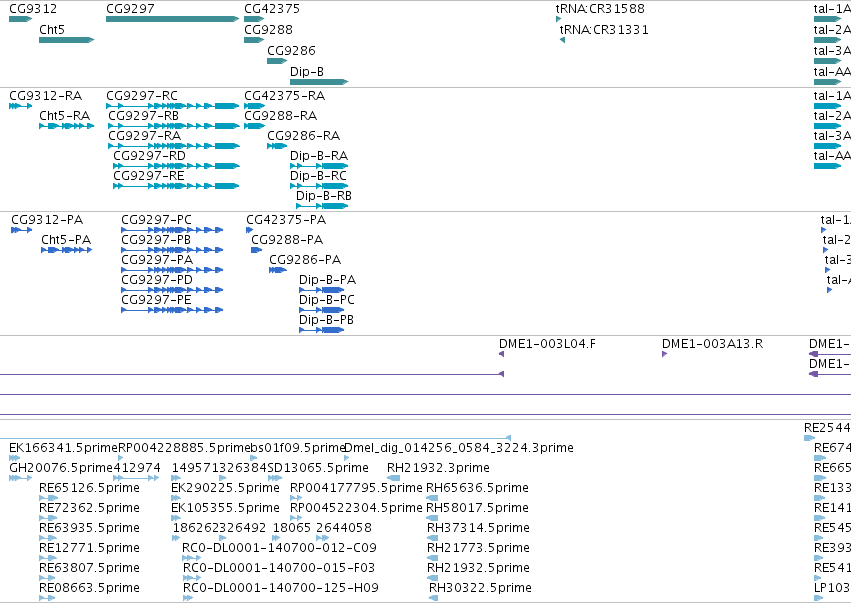
Task: Click protein CG9297-PE
Action: [156, 300]
